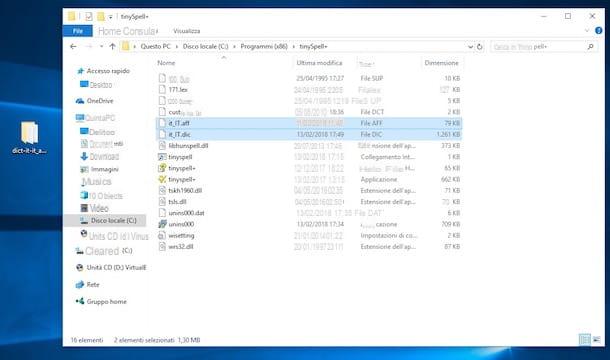Collapse the ribbon with the chevron
Viewport: 610px width, 360px height.
(587, 30)
